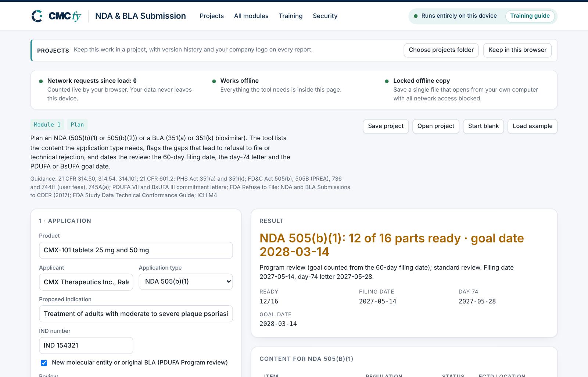The image size is (588, 377).
Task: Click the Proposed indication field
Action: click(x=136, y=314)
